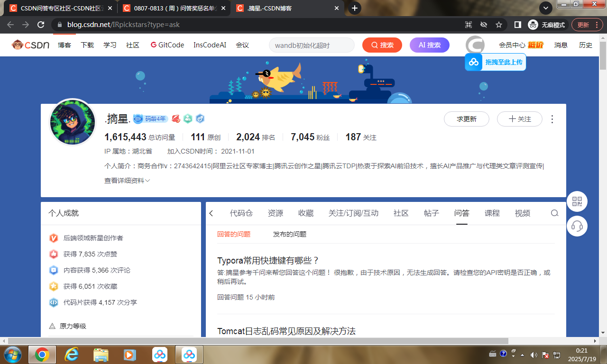Viewport: 607px width, 364px height.
Task: Switch to the 发布的问题 sub-tab
Action: (x=290, y=234)
